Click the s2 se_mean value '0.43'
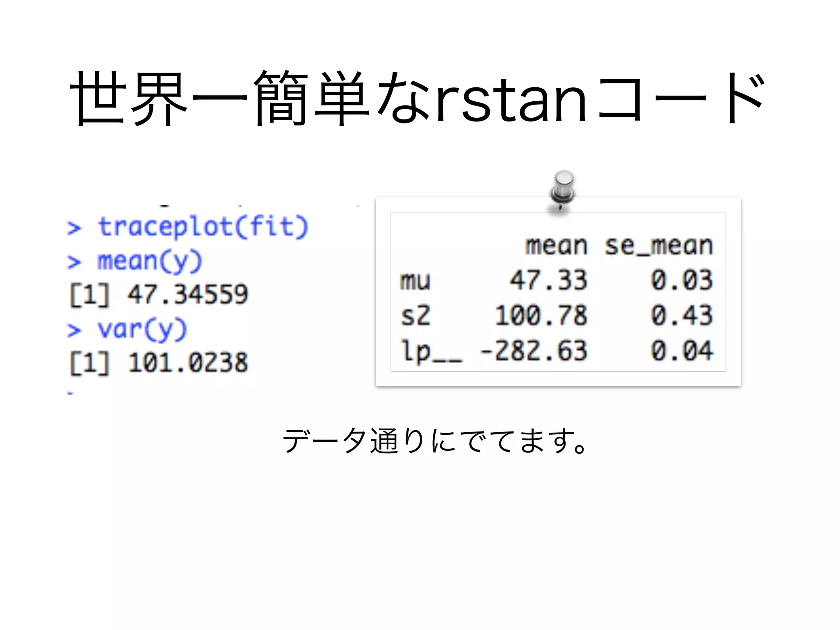The image size is (840, 630). pos(682,315)
